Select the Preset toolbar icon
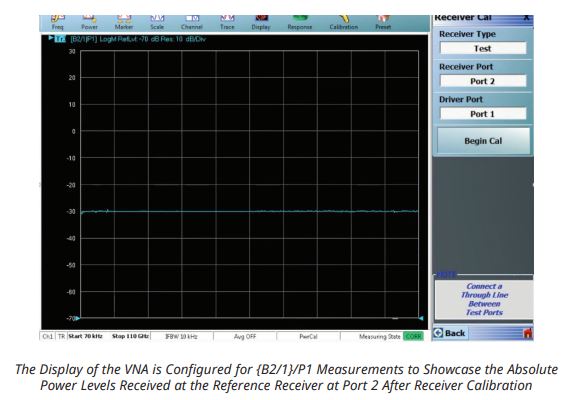564x400 pixels. 383,23
